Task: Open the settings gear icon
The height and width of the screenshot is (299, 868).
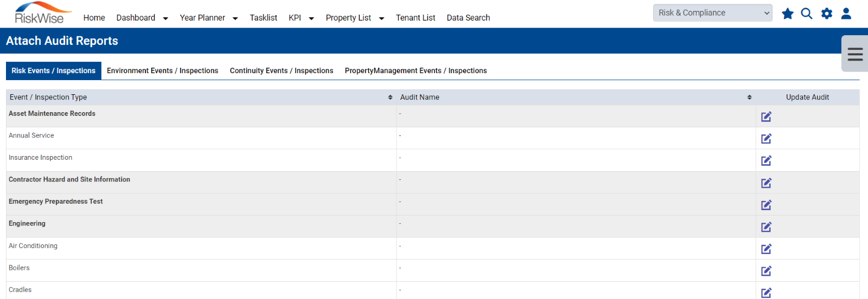Action: coord(827,14)
